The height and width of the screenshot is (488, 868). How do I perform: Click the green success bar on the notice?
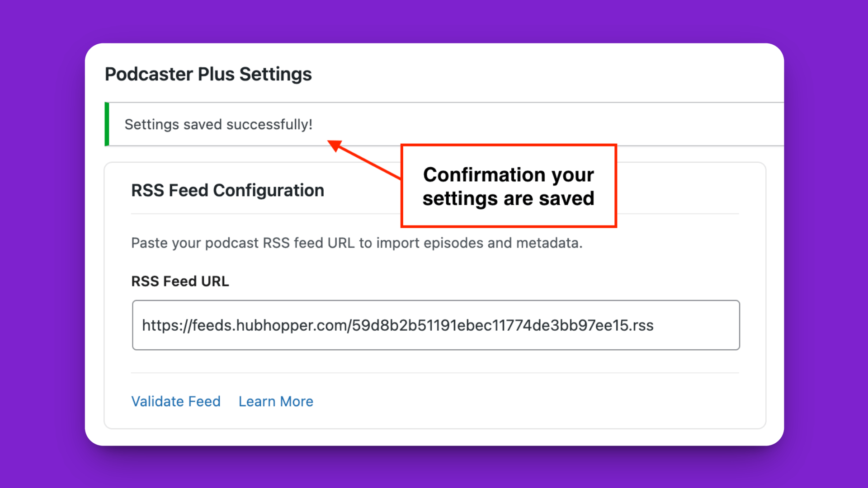coord(107,124)
